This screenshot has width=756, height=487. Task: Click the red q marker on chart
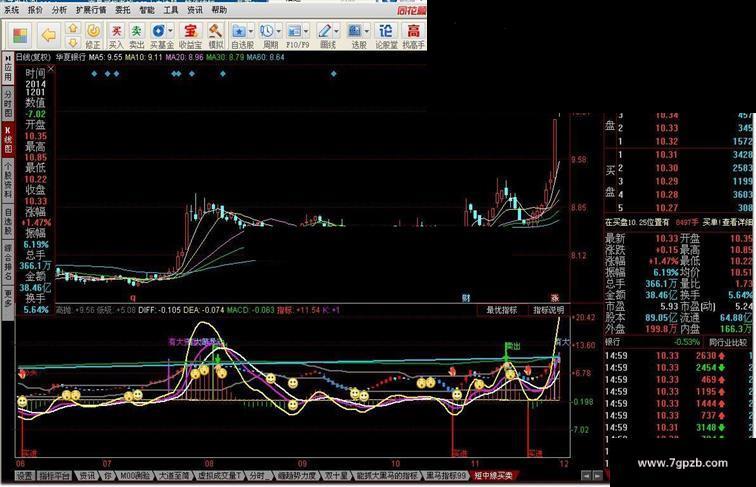[x=133, y=298]
